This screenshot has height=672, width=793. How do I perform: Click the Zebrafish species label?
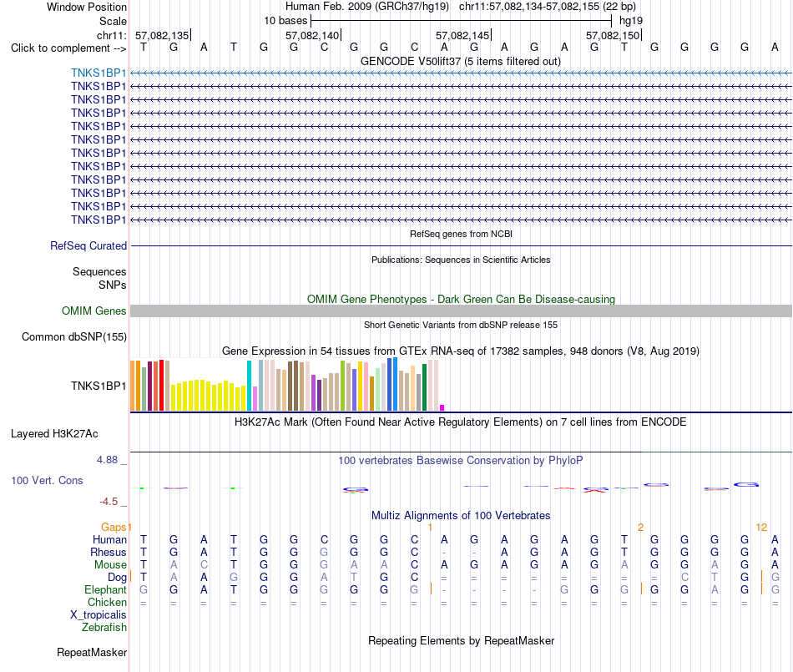(x=104, y=628)
